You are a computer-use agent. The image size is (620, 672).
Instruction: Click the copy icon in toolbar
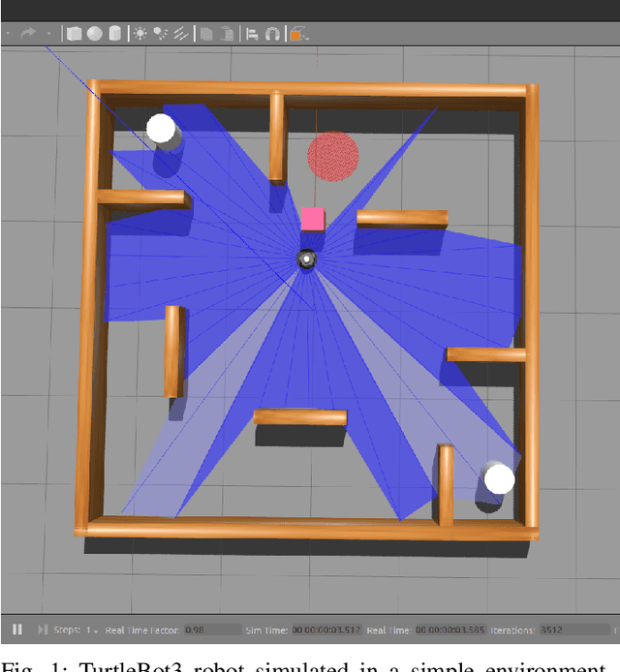pos(206,34)
